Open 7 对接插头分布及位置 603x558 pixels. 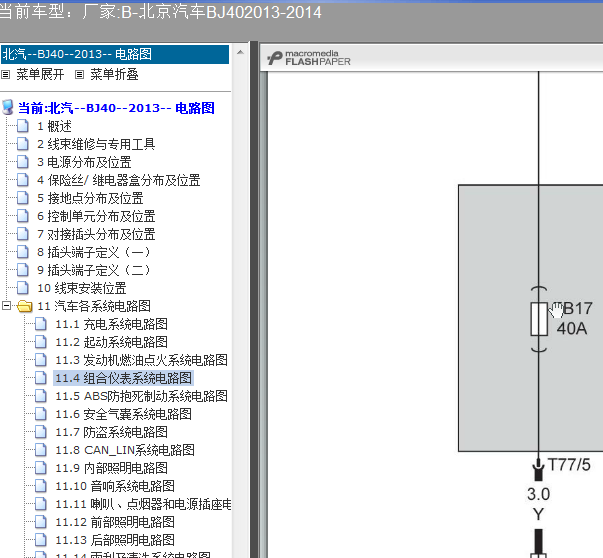point(96,234)
